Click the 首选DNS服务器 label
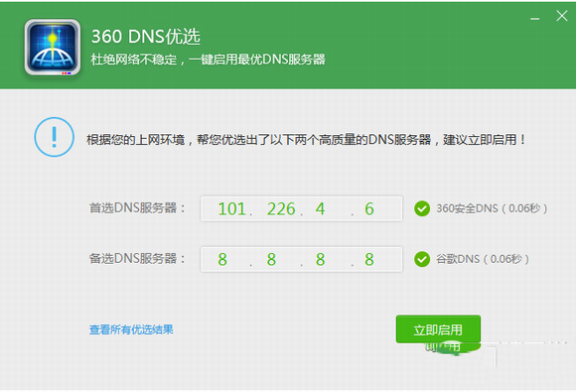Viewport: 576px width, 392px height. [x=137, y=207]
